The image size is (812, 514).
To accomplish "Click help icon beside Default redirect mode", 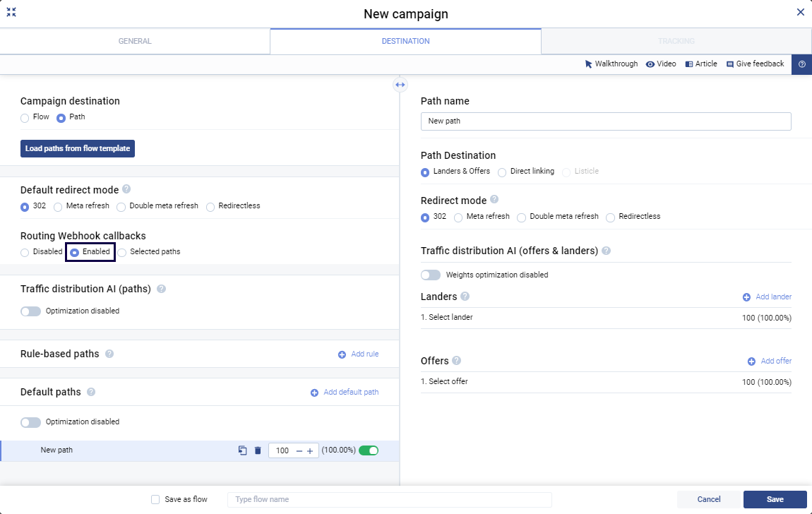I will (126, 189).
